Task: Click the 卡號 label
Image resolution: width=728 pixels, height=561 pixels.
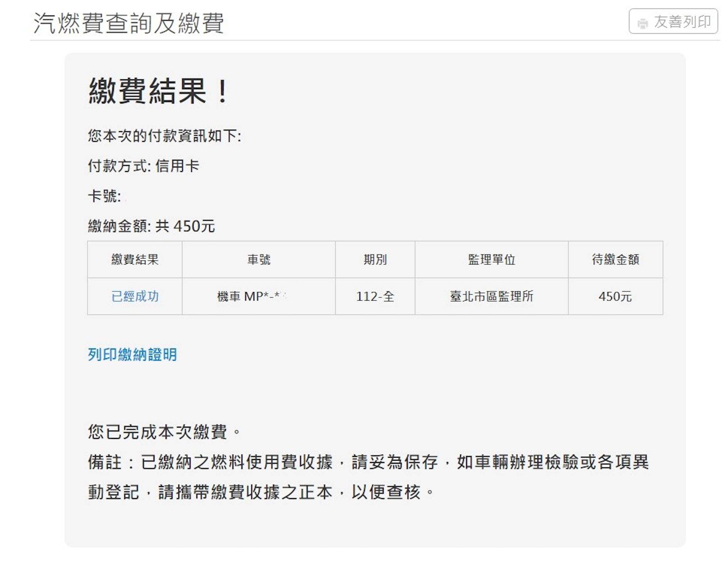Action: 104,196
